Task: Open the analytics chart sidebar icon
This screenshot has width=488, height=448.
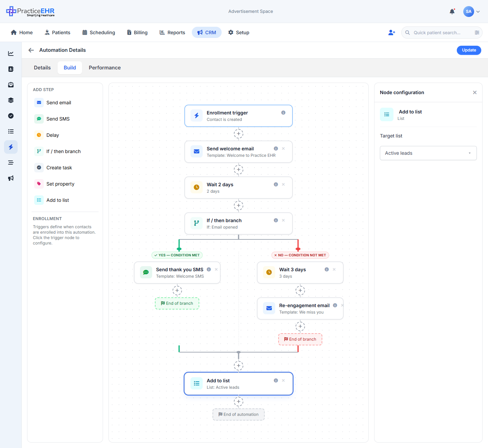Action: click(11, 54)
